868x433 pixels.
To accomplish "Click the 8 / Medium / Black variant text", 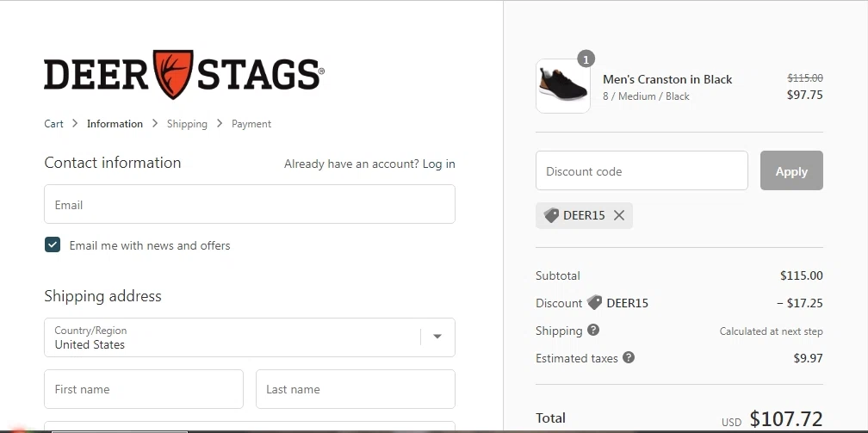I will [x=646, y=96].
